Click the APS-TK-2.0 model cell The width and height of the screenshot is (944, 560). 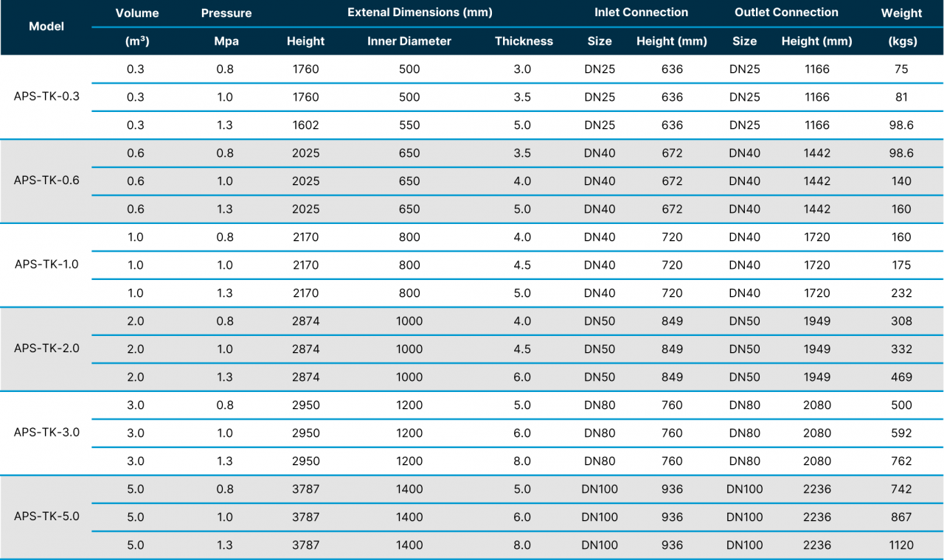(46, 349)
